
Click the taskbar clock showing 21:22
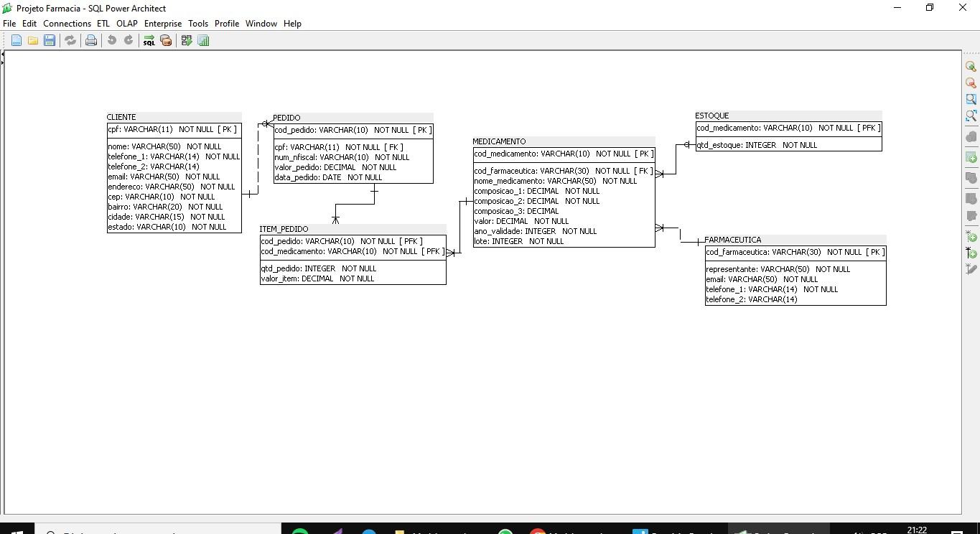coord(917,530)
